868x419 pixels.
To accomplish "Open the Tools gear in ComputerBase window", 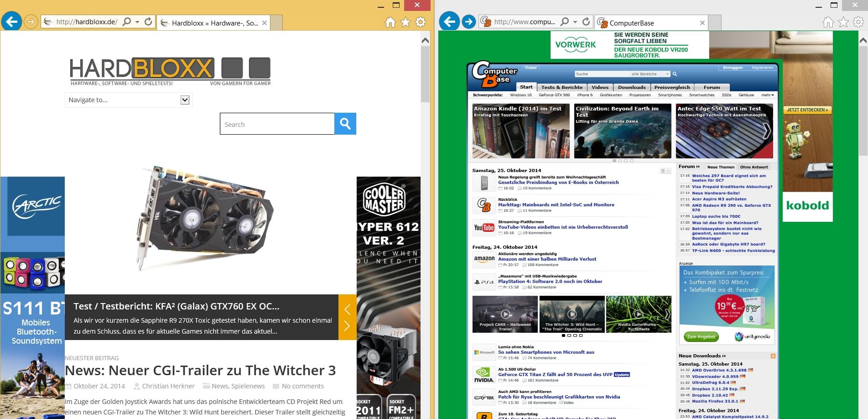I will tap(858, 22).
